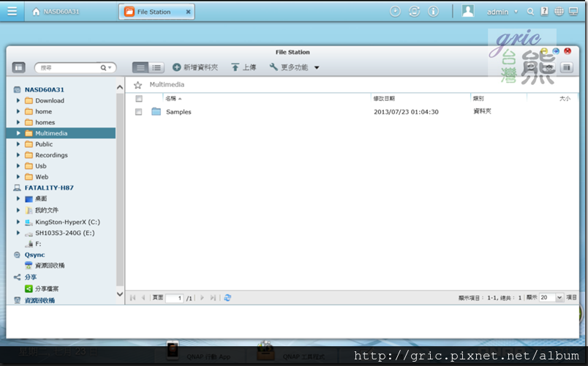This screenshot has width=588, height=366.
Task: Open the help question mark icon
Action: click(544, 12)
